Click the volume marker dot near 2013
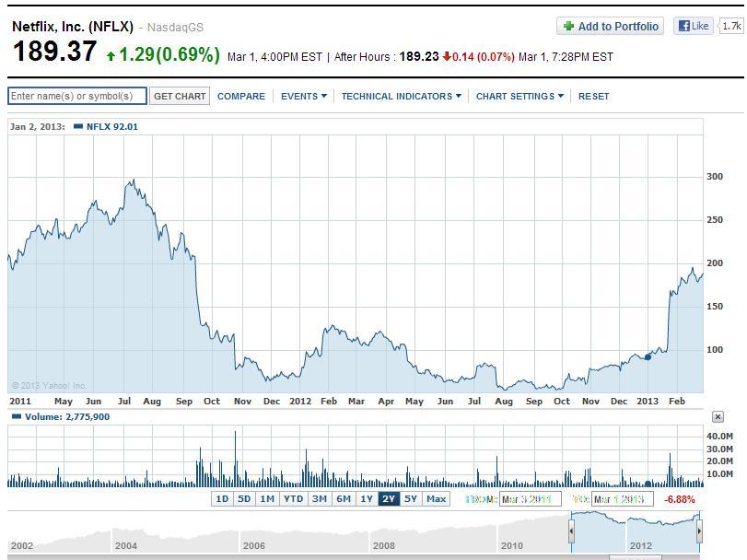The height and width of the screenshot is (560, 747). (x=648, y=484)
